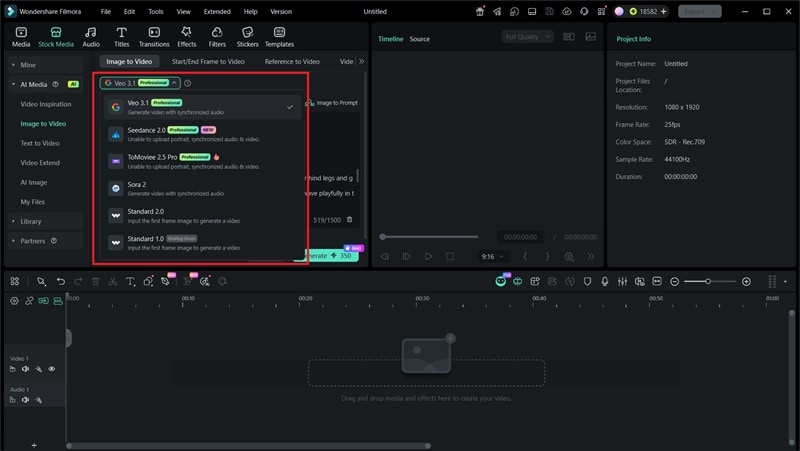Image resolution: width=800 pixels, height=451 pixels.
Task: Open the Audio library
Action: (x=91, y=37)
